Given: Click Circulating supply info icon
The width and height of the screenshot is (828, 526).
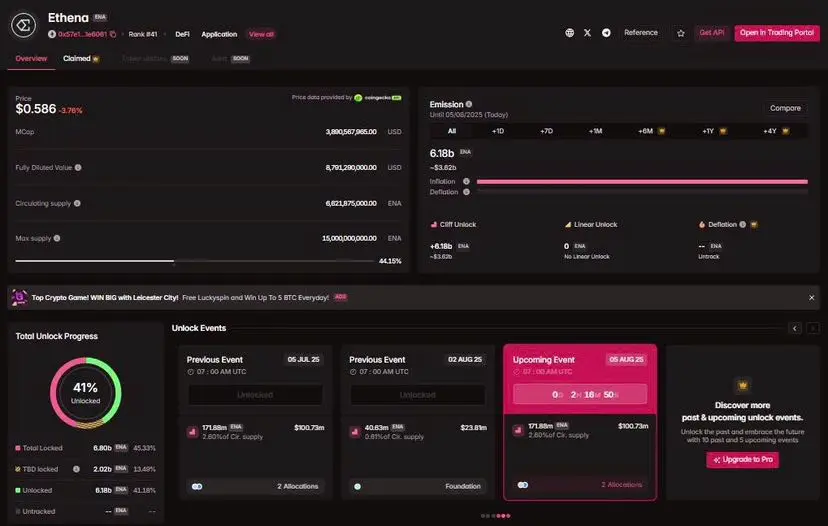Looking at the screenshot, I should tap(77, 203).
